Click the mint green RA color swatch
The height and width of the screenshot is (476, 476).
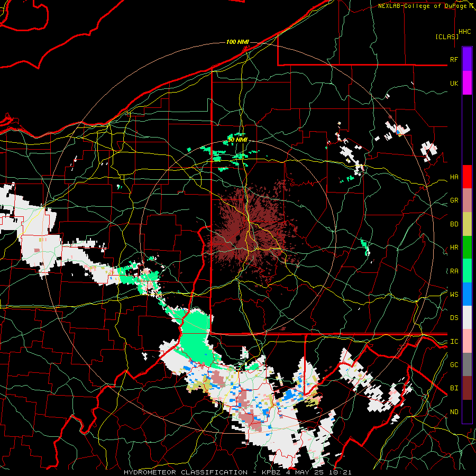467,271
